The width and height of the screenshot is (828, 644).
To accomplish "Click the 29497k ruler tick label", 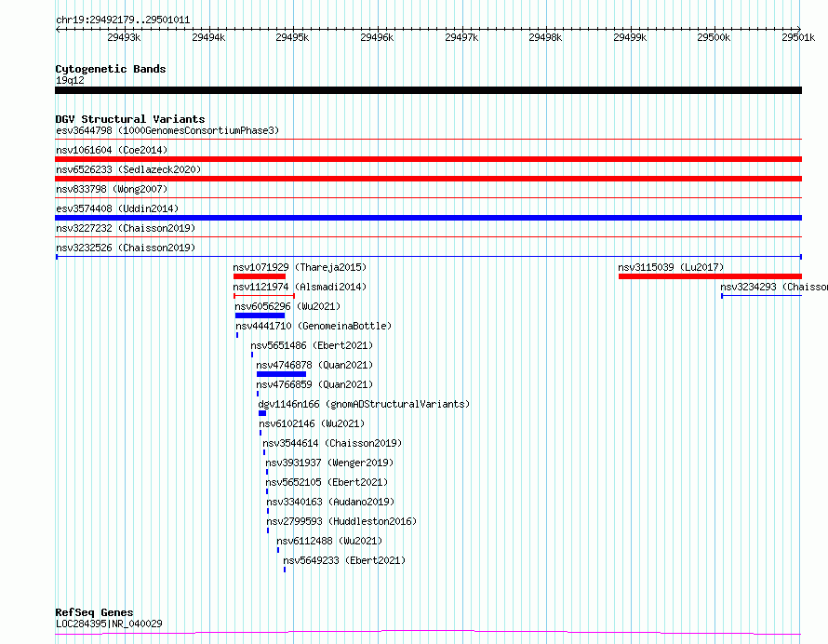I will click(461, 37).
